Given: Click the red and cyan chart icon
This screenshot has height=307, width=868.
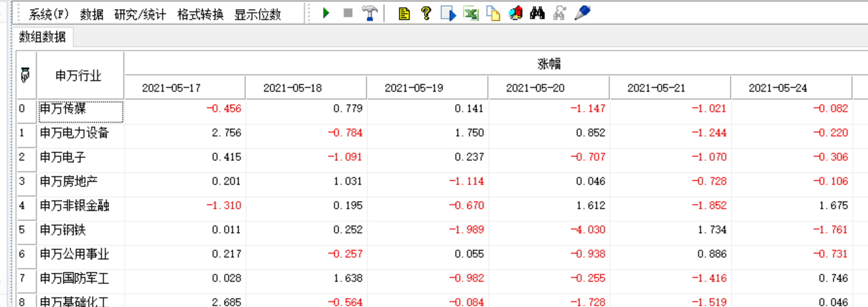Looking at the screenshot, I should pos(515,13).
